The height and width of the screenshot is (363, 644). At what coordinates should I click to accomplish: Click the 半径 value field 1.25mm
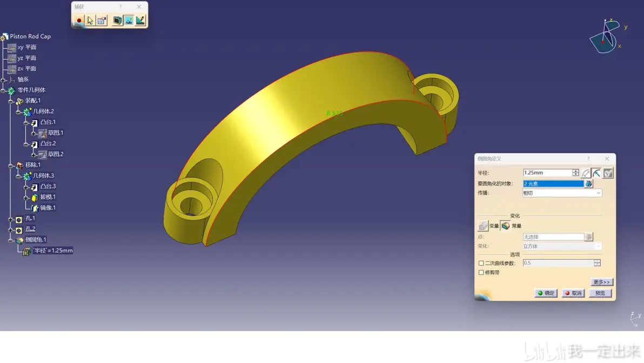pos(547,173)
